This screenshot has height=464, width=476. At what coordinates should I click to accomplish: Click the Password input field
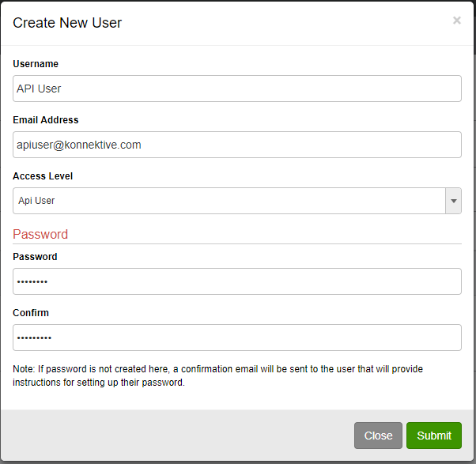pos(236,281)
